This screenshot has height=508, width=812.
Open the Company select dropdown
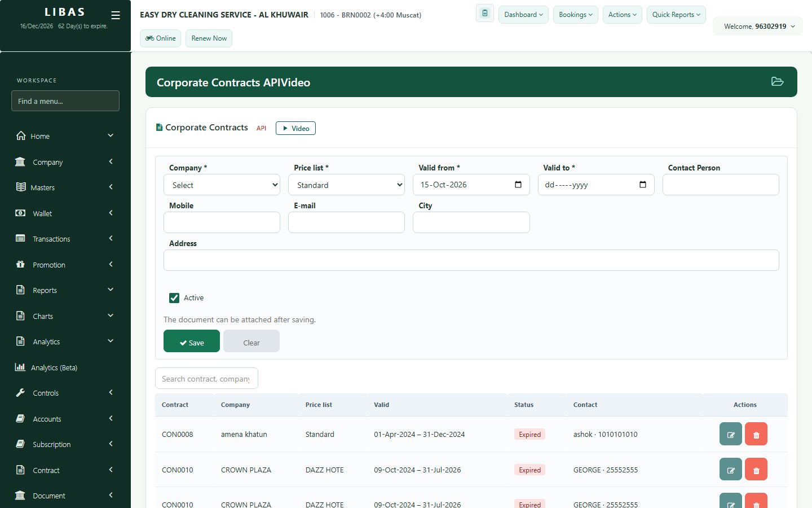[x=222, y=185]
